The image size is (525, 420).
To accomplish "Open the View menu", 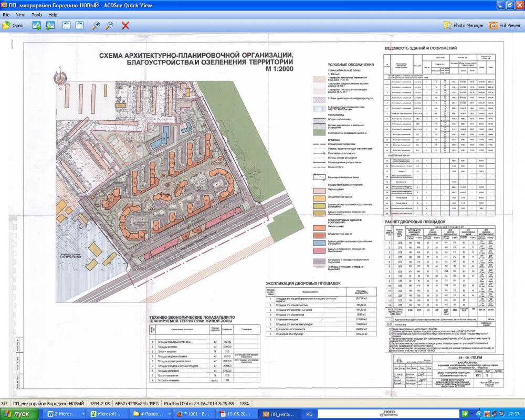I will coord(20,15).
